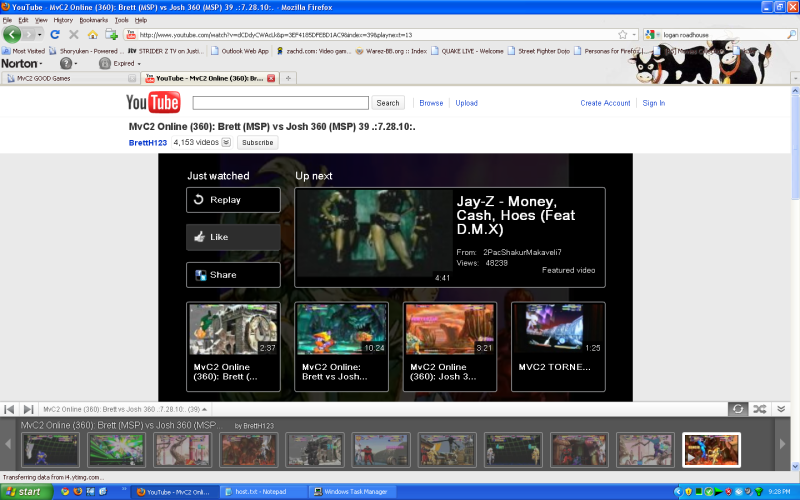Close the YouTube MvC2 Online tab
The height and width of the screenshot is (500, 800).
pos(271,79)
